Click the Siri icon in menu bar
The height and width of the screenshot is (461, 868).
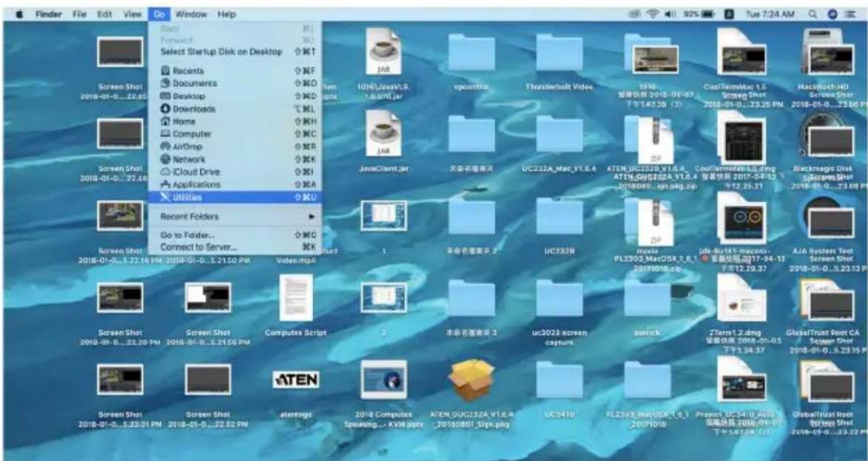tap(832, 14)
